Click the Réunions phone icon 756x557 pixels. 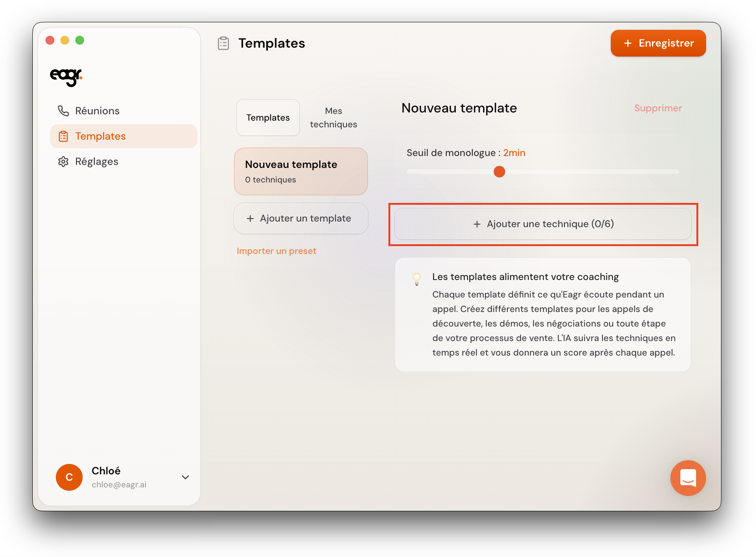(63, 111)
